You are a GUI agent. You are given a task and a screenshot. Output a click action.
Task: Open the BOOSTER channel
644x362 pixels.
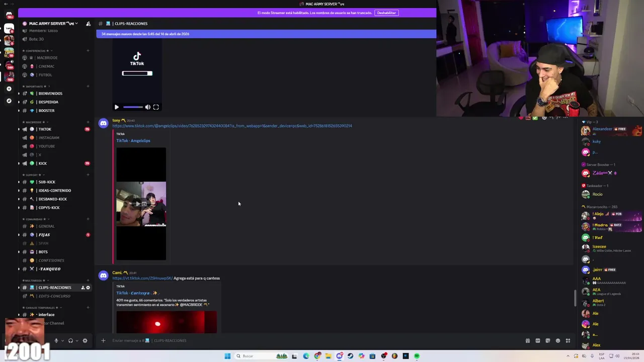(55, 111)
